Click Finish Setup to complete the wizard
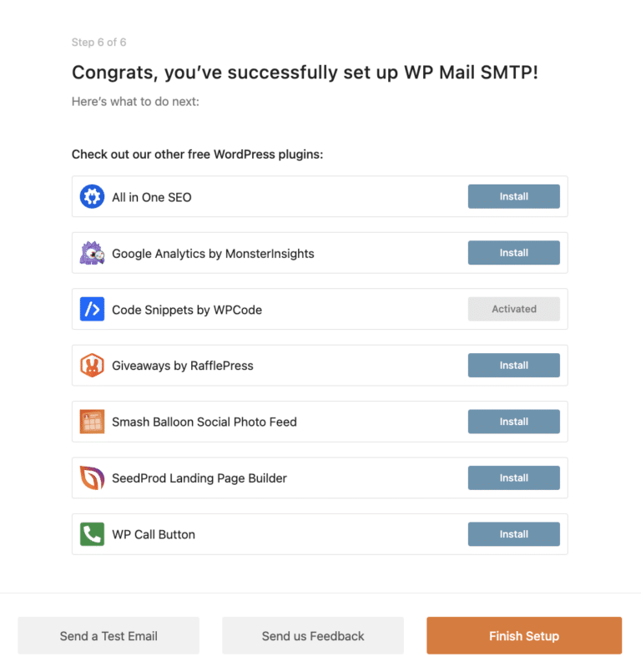This screenshot has width=641, height=672. click(524, 635)
